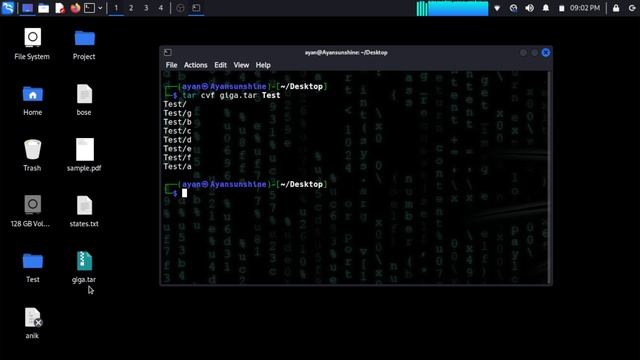Click the terminal vertical scrollbar
Viewport: 640px width, 360px height.
point(549,178)
